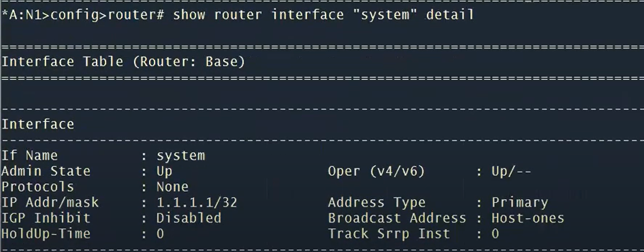The image size is (644, 252).
Task: Click the command prompt "*A:N1>config>router#"
Action: (x=83, y=15)
